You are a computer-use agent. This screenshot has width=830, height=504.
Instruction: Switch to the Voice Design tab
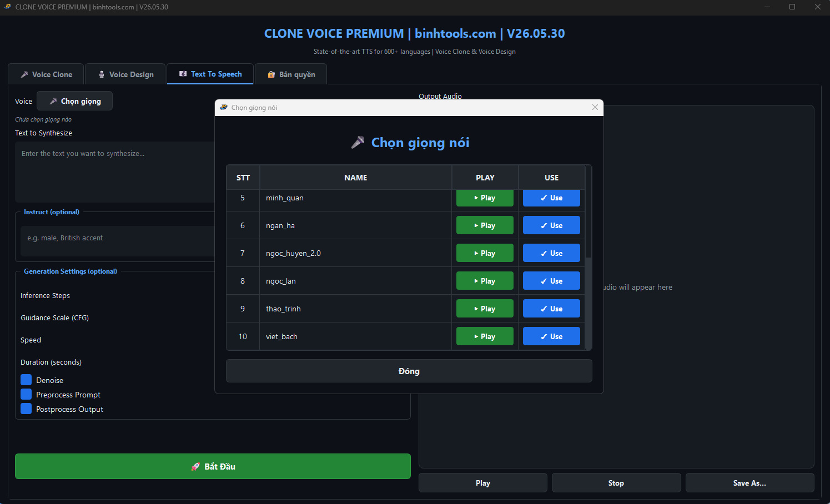pyautogui.click(x=125, y=74)
